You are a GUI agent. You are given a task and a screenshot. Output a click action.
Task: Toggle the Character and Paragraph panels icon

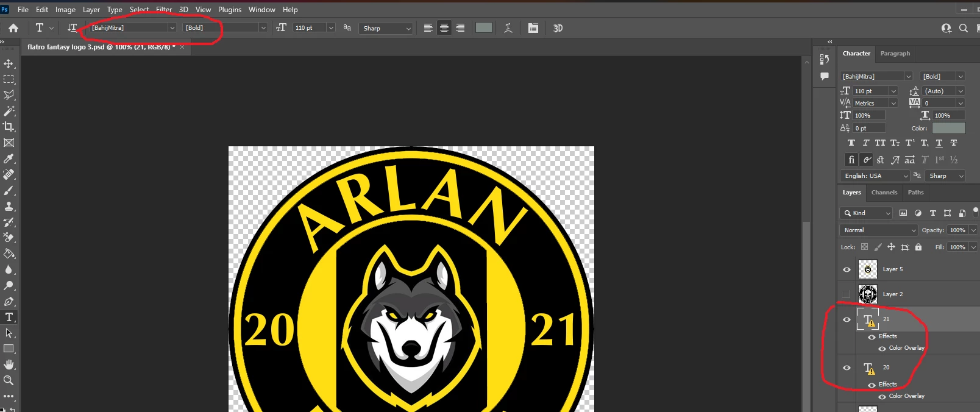click(x=533, y=27)
